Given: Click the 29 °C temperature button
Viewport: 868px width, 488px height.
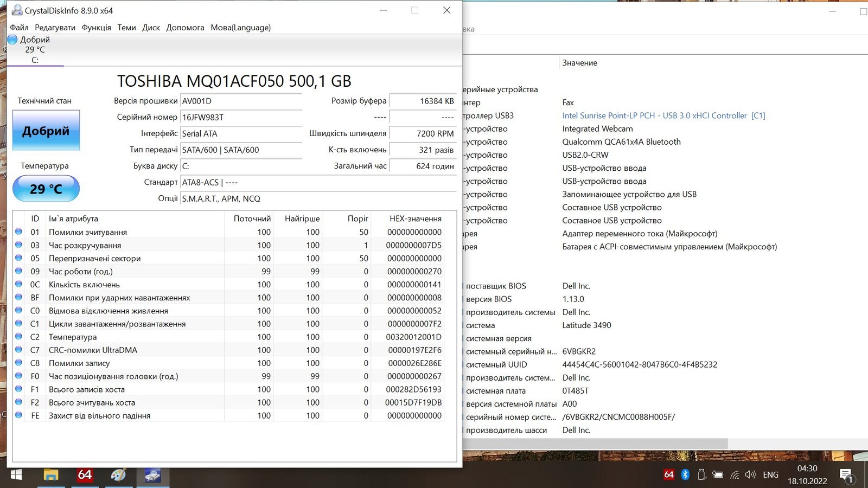Looking at the screenshot, I should point(46,189).
